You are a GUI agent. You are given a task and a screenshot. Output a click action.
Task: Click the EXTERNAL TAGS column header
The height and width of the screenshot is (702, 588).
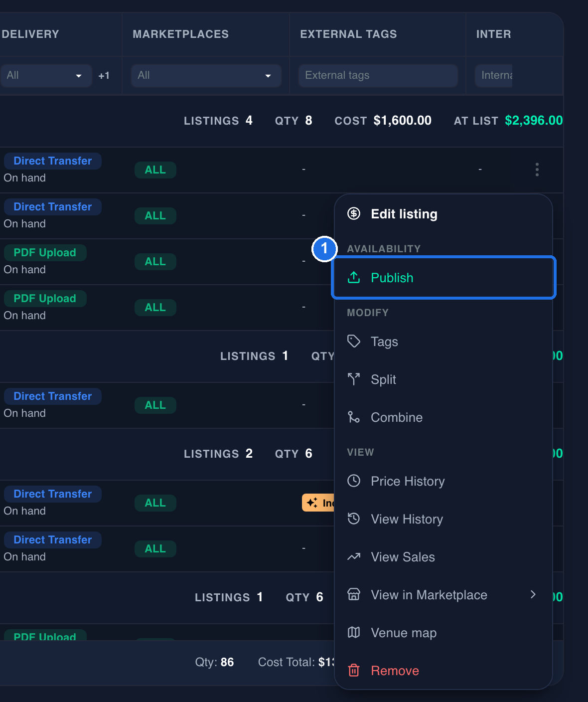coord(348,34)
